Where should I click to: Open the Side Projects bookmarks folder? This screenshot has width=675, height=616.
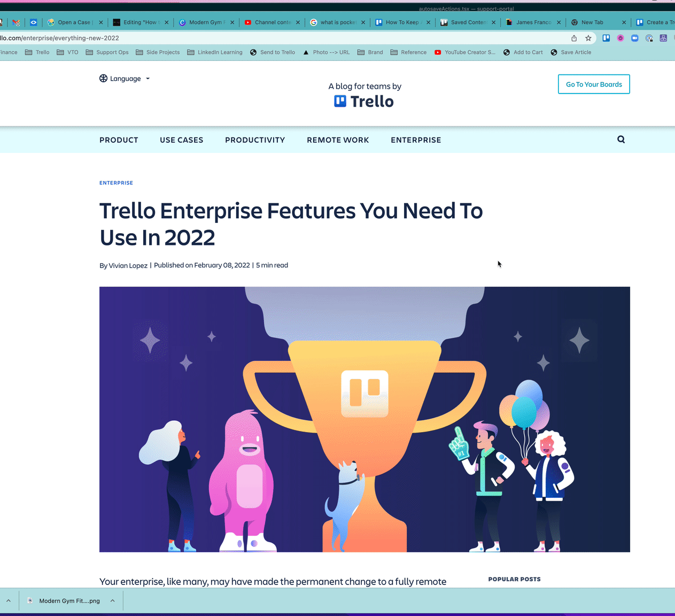[x=158, y=52]
